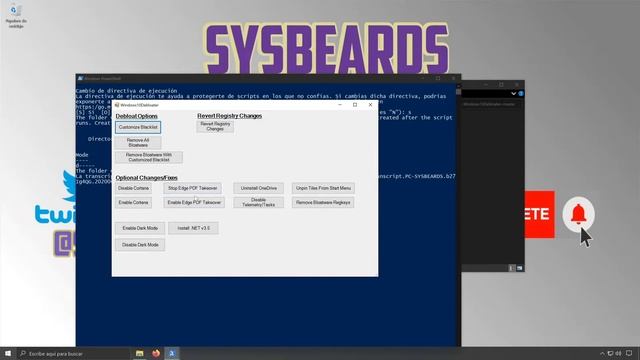Click Stop Edge PDF Takeover
Viewport: 640px width, 360px height.
click(x=193, y=188)
